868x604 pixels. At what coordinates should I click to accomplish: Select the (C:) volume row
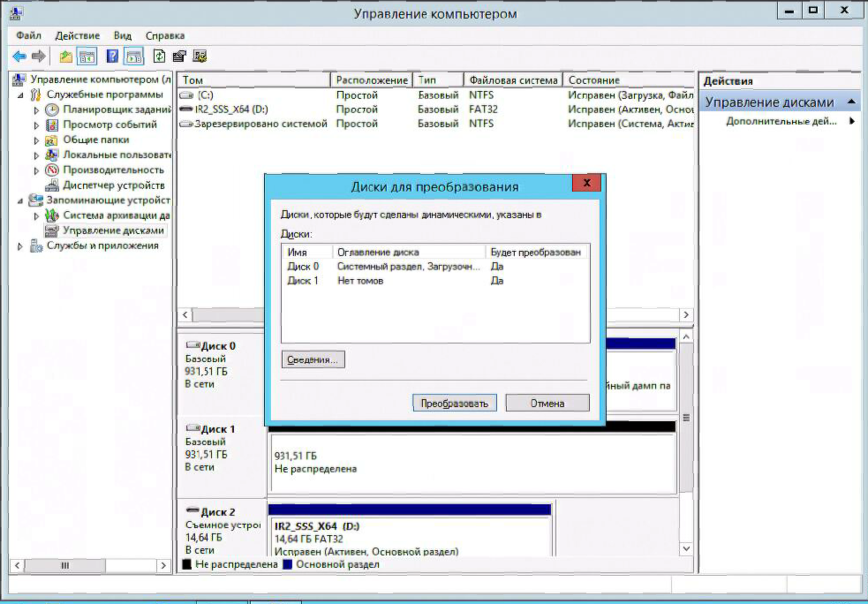435,95
